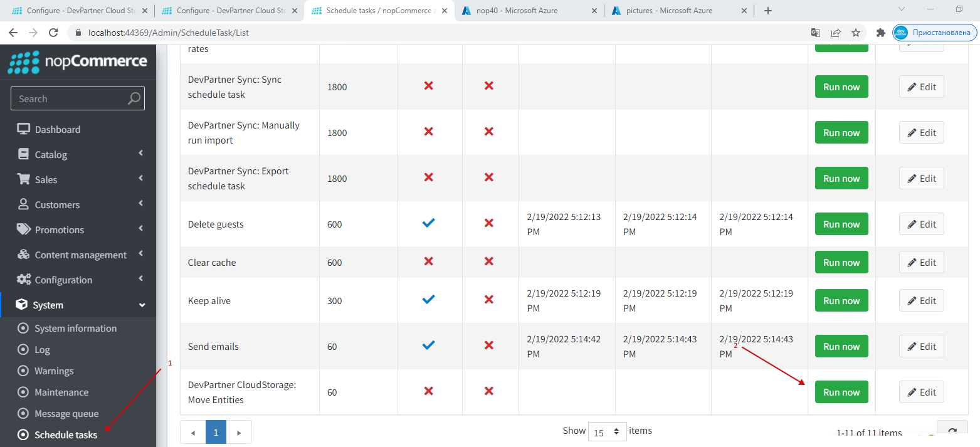
Task: Run the Keep alive task now
Action: coord(841,300)
